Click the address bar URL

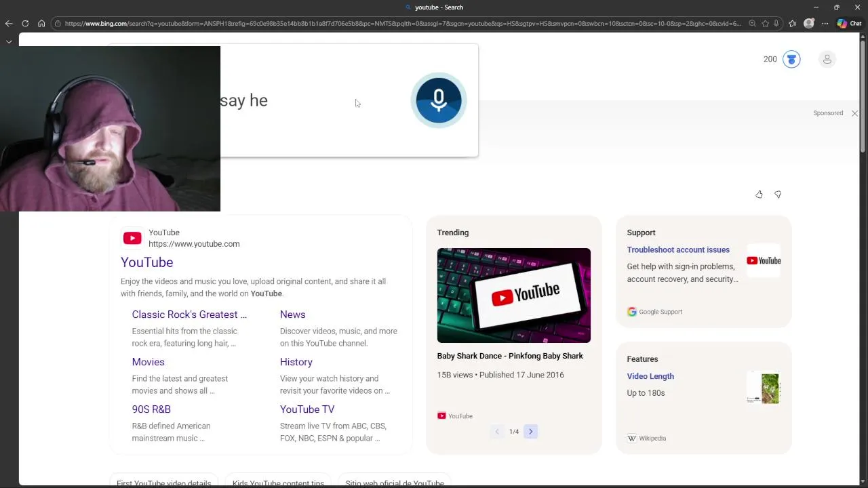(x=403, y=24)
